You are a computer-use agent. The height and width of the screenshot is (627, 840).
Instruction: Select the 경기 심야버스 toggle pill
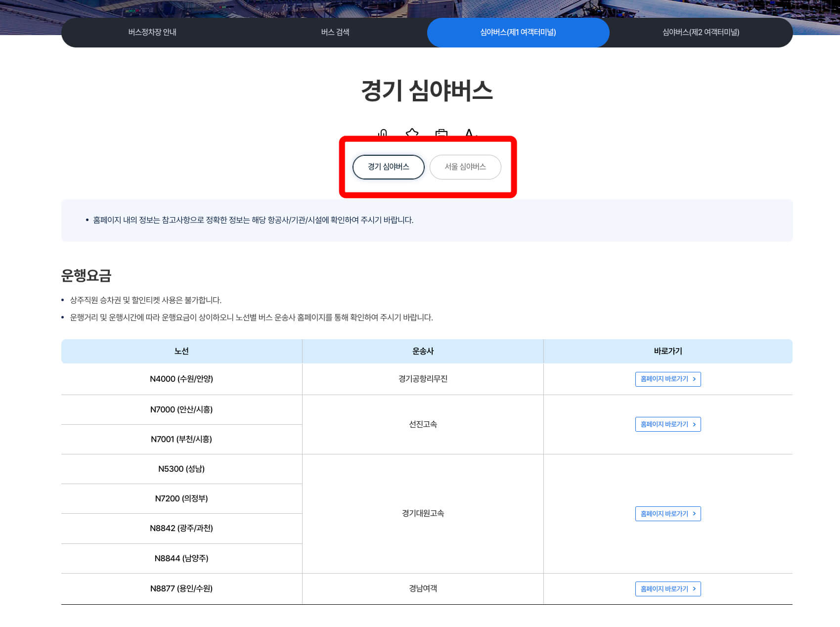click(x=388, y=167)
